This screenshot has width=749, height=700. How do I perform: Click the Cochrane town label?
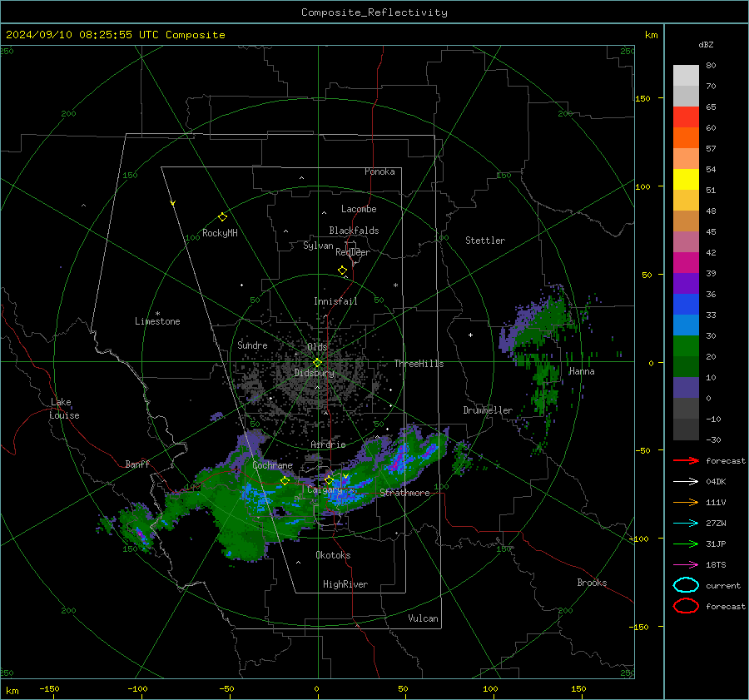pos(272,465)
